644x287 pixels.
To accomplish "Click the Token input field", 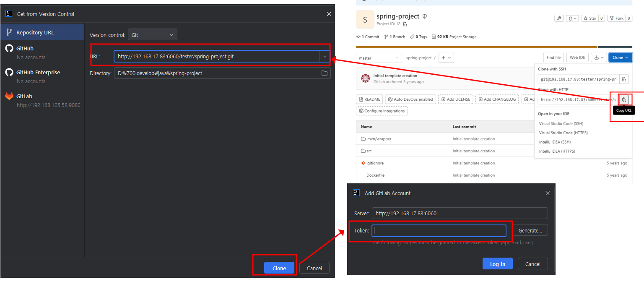I will 439,230.
